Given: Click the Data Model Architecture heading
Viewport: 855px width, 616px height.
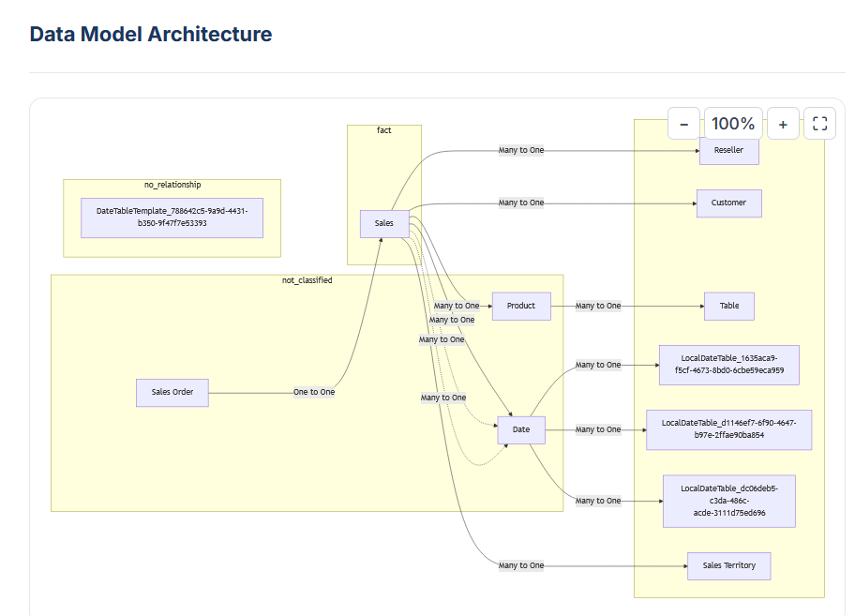Looking at the screenshot, I should coord(149,34).
